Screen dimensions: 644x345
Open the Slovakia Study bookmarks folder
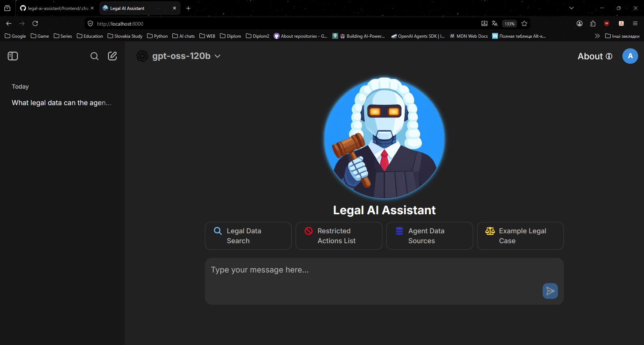pyautogui.click(x=125, y=36)
